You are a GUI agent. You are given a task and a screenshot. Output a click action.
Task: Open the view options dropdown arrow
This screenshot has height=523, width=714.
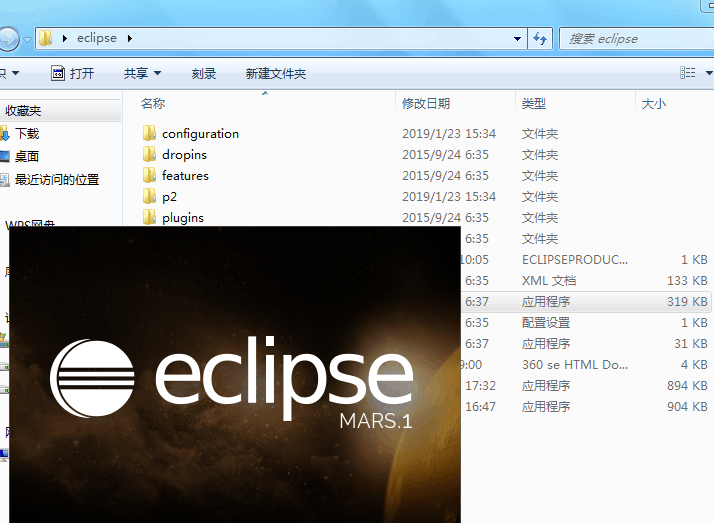(x=709, y=73)
